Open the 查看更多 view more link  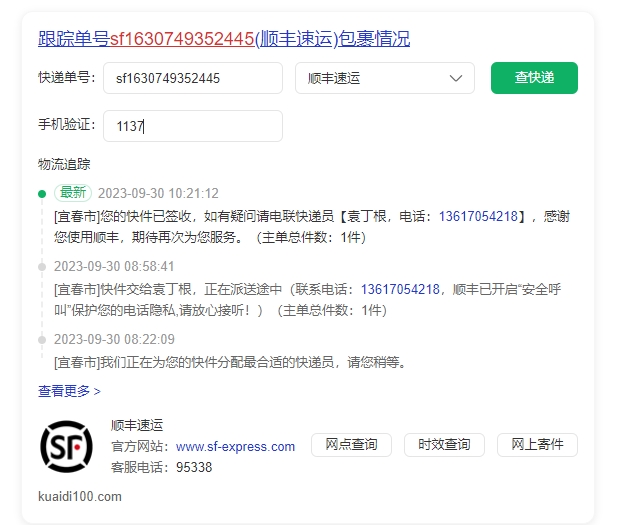click(69, 391)
